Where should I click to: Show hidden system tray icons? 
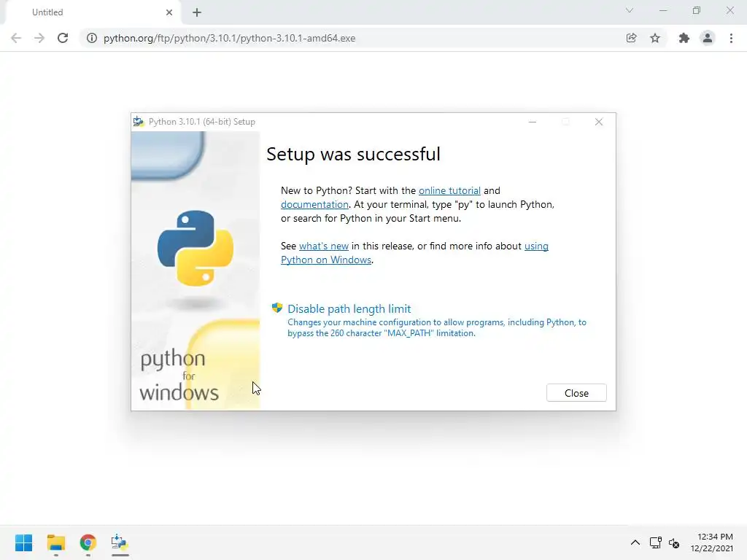pos(635,542)
